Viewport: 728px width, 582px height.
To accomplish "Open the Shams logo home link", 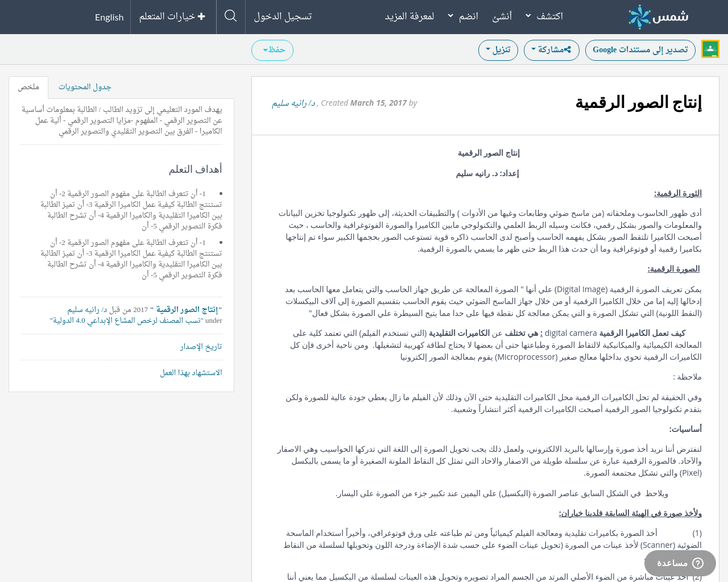I will 658,16.
